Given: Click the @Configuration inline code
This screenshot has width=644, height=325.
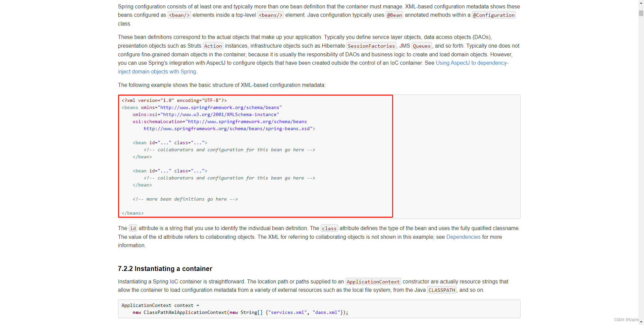Looking at the screenshot, I should 494,15.
